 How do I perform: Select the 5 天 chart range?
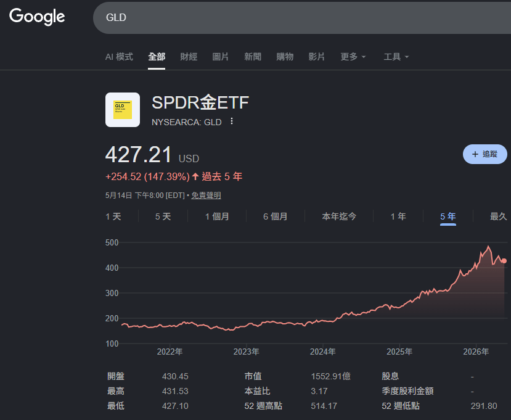163,216
